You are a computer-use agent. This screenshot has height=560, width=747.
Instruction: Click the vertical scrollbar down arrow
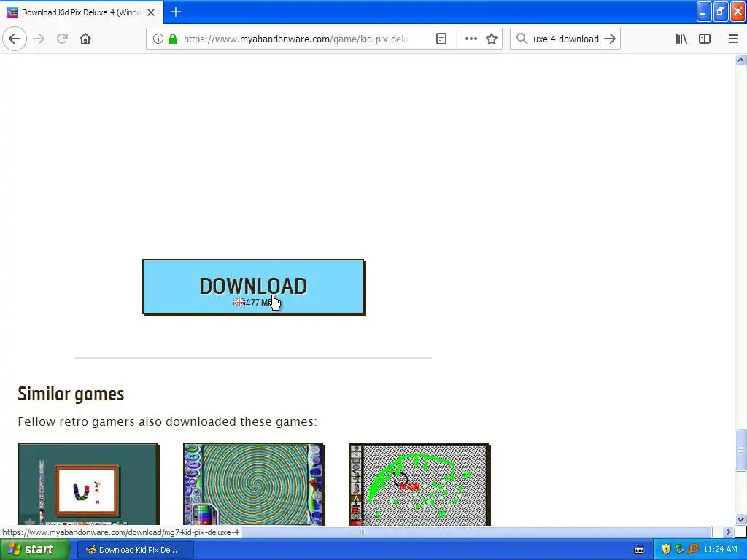click(740, 519)
